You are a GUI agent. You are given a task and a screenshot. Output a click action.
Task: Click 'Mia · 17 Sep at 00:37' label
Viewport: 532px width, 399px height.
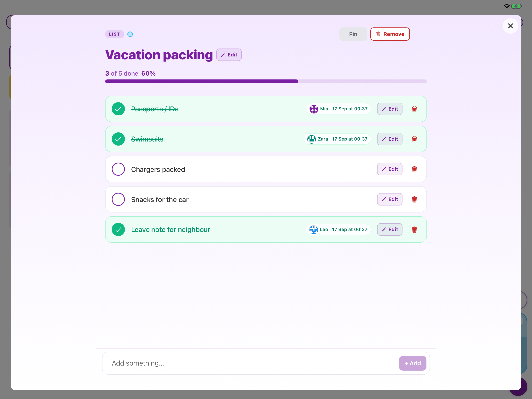[344, 109]
